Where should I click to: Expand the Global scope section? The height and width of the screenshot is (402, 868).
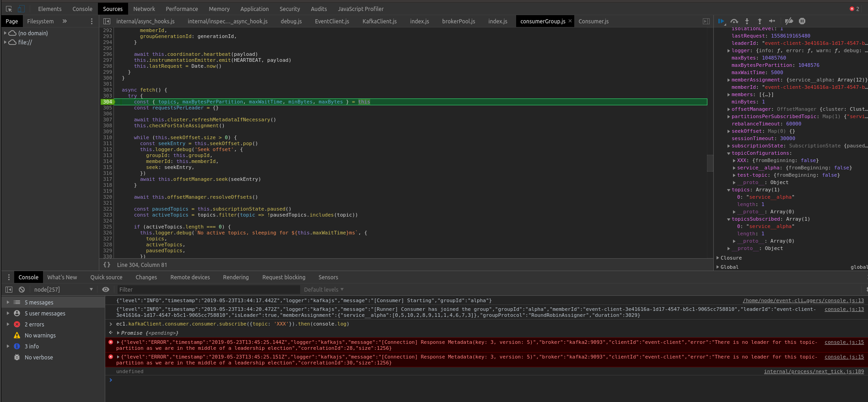717,267
